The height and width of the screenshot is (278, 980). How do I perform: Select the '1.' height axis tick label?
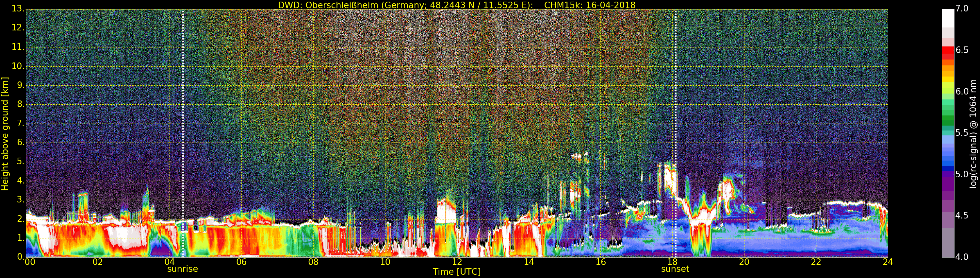tap(21, 238)
